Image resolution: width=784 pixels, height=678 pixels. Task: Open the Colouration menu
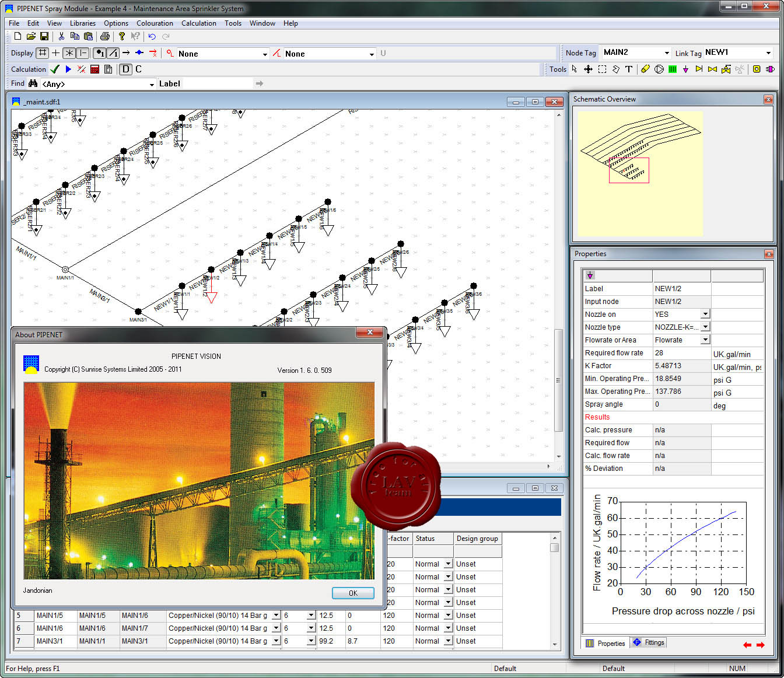155,23
